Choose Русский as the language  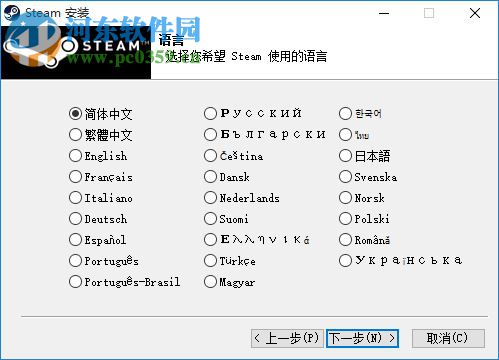[210, 114]
